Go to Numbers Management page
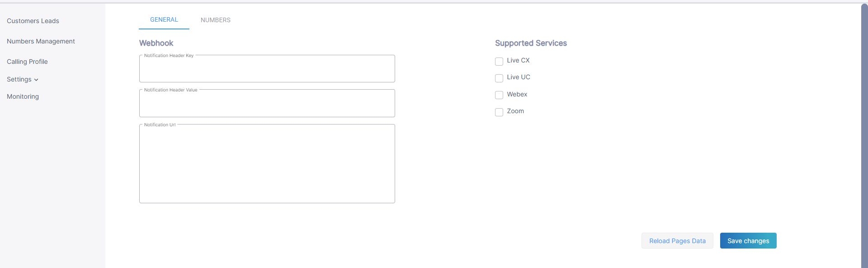This screenshot has height=268, width=868. pyautogui.click(x=41, y=41)
